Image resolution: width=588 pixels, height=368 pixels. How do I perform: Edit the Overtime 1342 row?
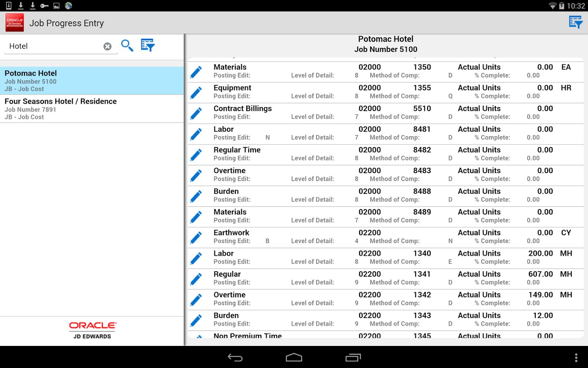coord(196,300)
